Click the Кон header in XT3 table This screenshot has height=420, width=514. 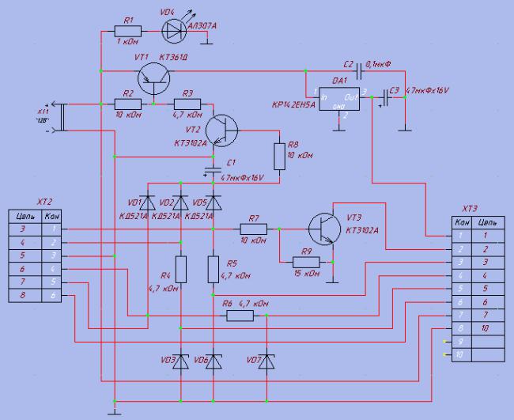click(x=462, y=223)
